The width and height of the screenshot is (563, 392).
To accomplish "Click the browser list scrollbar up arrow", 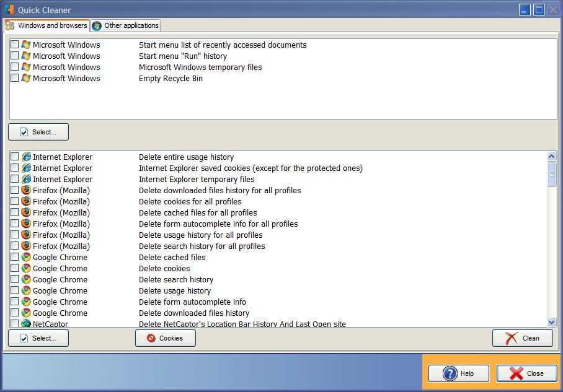I will pos(552,156).
